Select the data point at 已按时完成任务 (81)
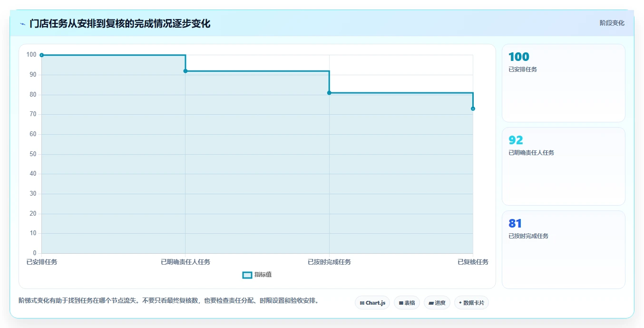Image resolution: width=644 pixels, height=328 pixels. (329, 93)
